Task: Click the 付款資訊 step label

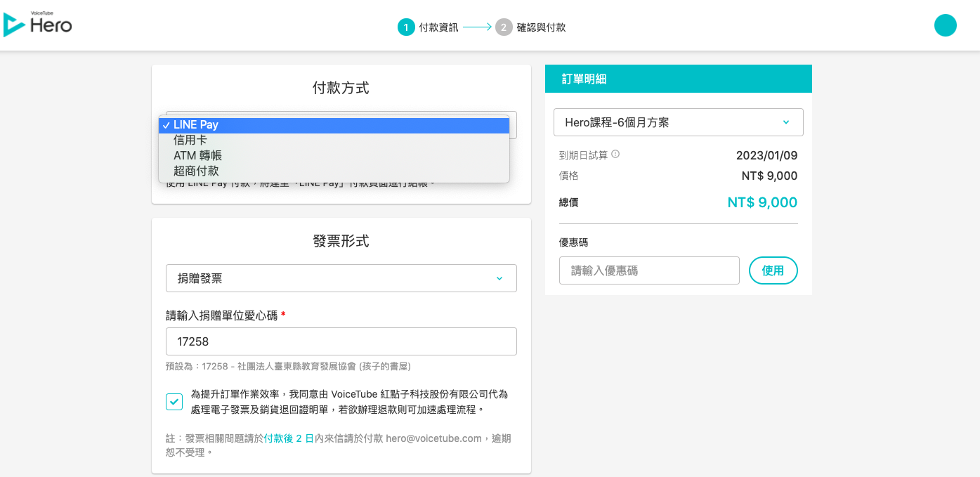Action: [438, 27]
